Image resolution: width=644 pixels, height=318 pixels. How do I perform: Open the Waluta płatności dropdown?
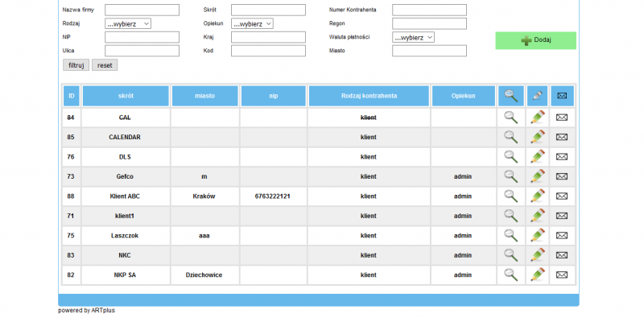tap(413, 37)
